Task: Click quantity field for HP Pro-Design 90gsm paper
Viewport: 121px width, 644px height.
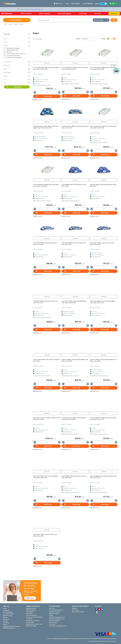Action: (47, 209)
